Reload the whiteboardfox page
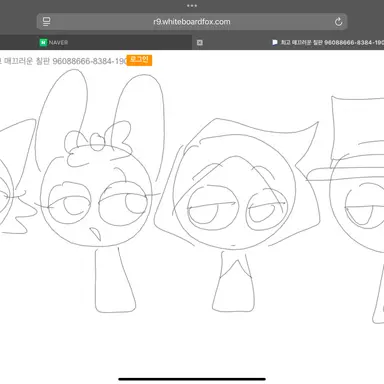 pos(338,22)
